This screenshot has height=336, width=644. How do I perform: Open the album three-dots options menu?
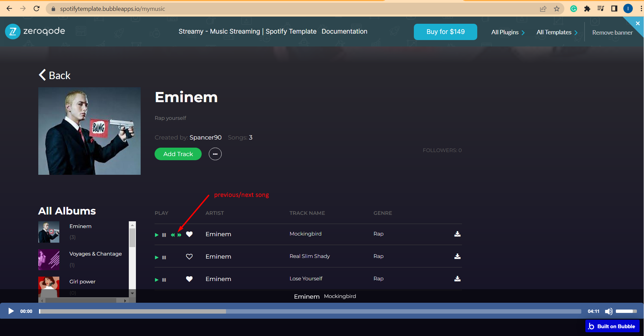215,154
